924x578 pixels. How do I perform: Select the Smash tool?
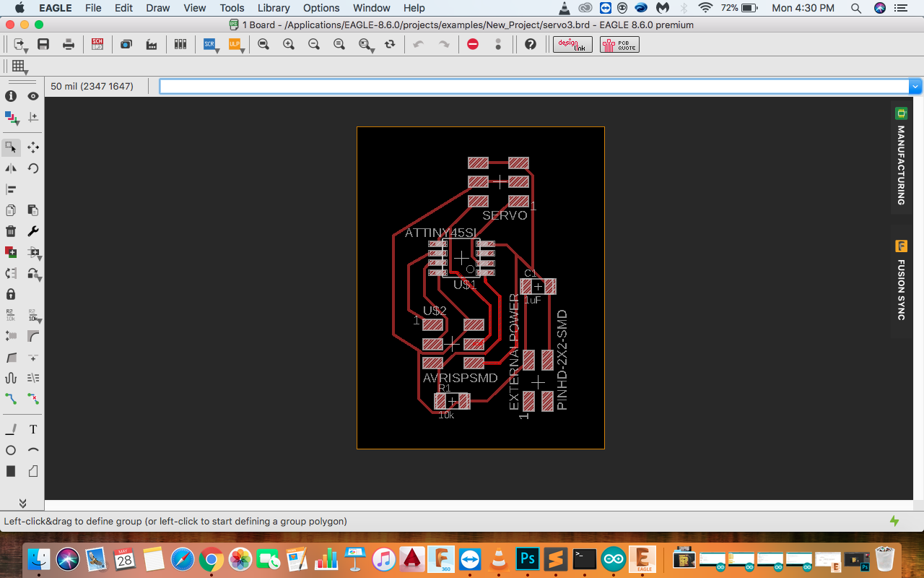(x=11, y=336)
